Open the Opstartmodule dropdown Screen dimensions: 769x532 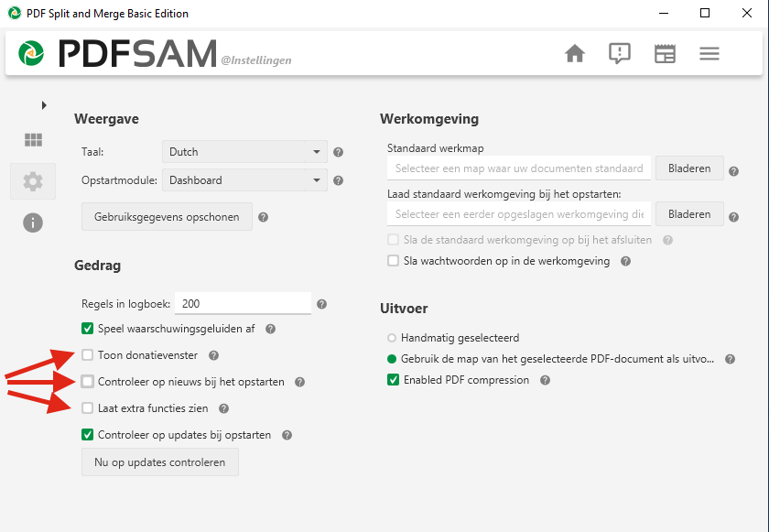244,180
